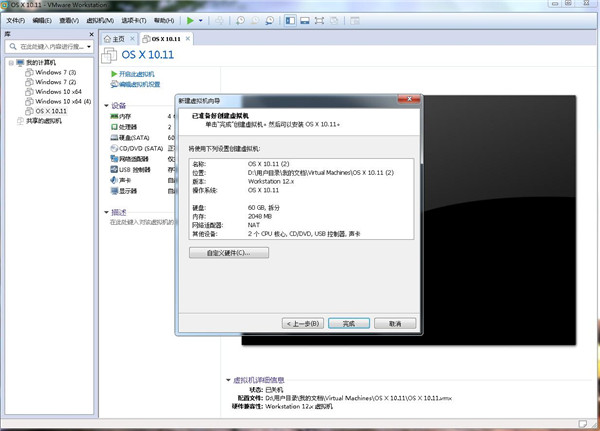Close the 新建虚拟机向导 wizard dialog
The image size is (600, 431).
(409, 99)
